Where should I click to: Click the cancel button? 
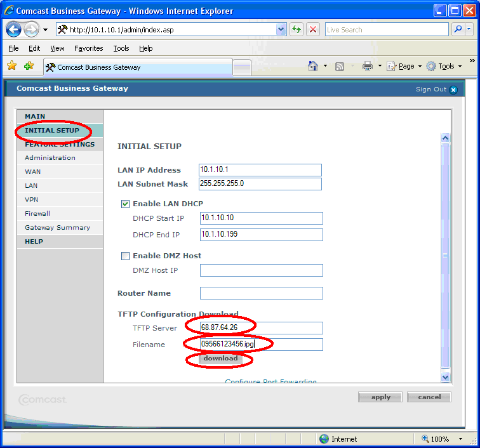click(429, 397)
